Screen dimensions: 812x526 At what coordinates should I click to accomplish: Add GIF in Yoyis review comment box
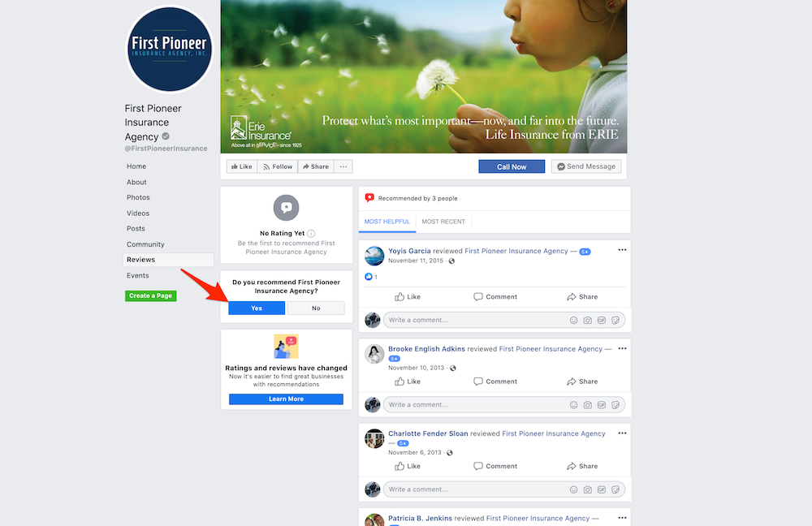602,321
